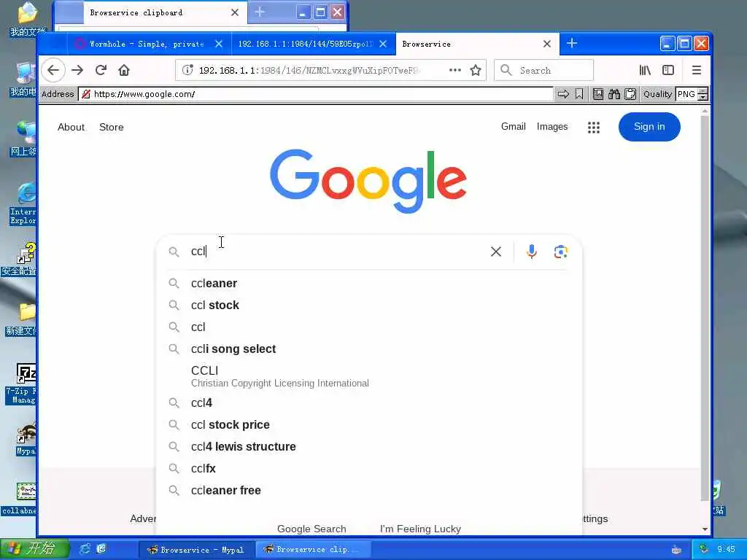Viewport: 747px width, 560px height.
Task: Switch to Browservice clip taskbar button
Action: [313, 550]
